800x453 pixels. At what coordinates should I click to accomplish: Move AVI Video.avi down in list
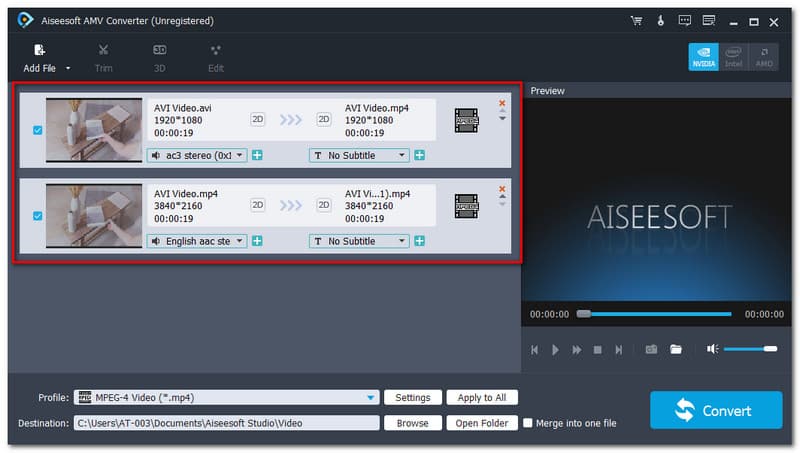pos(502,119)
